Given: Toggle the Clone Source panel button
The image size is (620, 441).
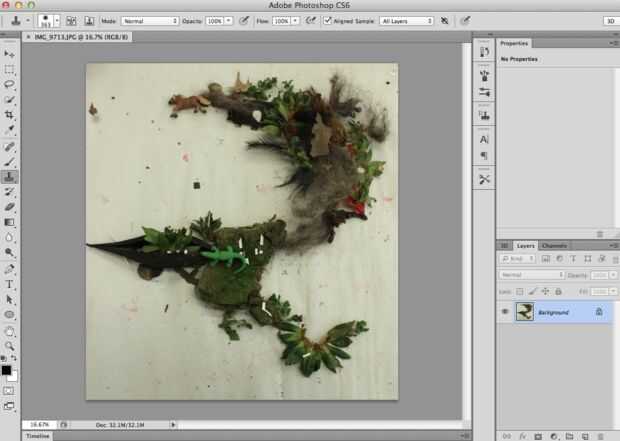Looking at the screenshot, I should click(89, 21).
